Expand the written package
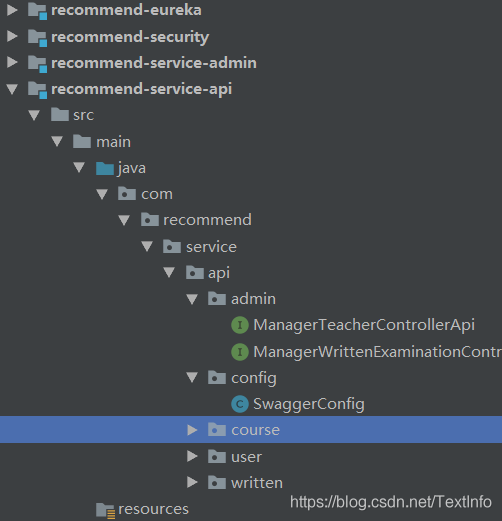 pos(192,482)
